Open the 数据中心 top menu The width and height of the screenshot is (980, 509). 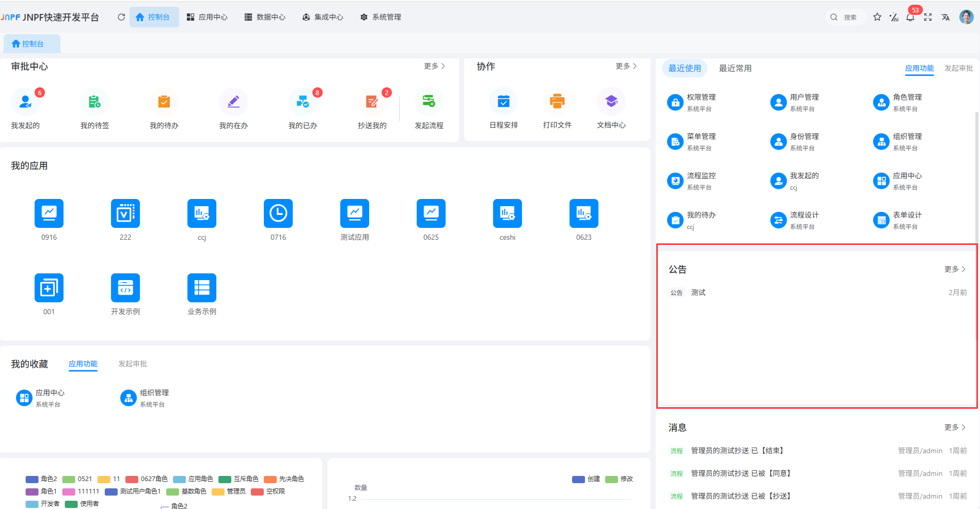(x=265, y=17)
